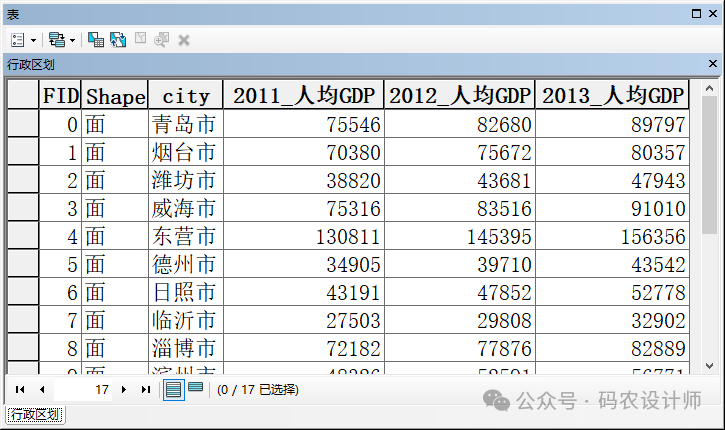Toggle Show selected records view
This screenshot has height=430, width=725.
196,388
